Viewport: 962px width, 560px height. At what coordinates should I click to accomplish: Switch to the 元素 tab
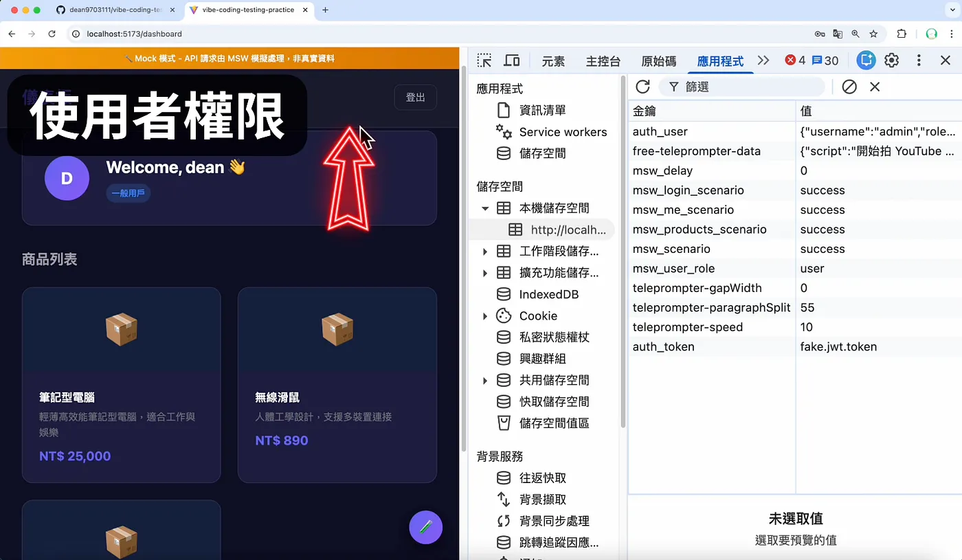click(x=553, y=61)
